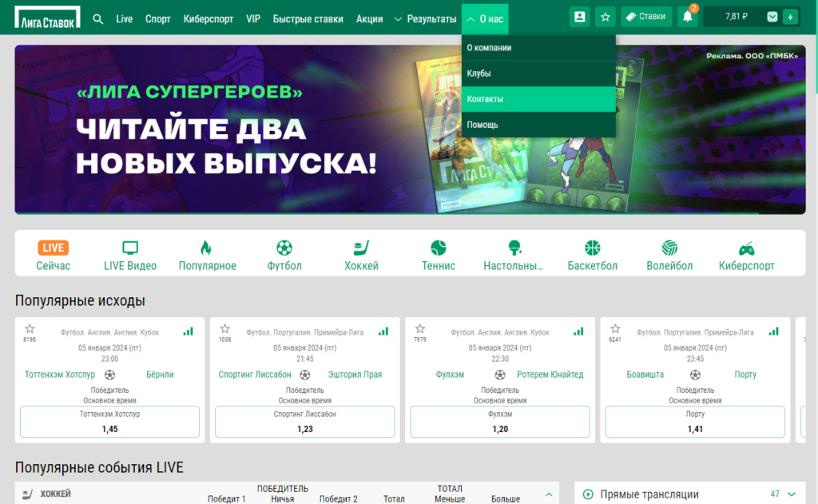This screenshot has height=504, width=818.
Task: Open the Киберспорт nav item in header
Action: coord(208,19)
